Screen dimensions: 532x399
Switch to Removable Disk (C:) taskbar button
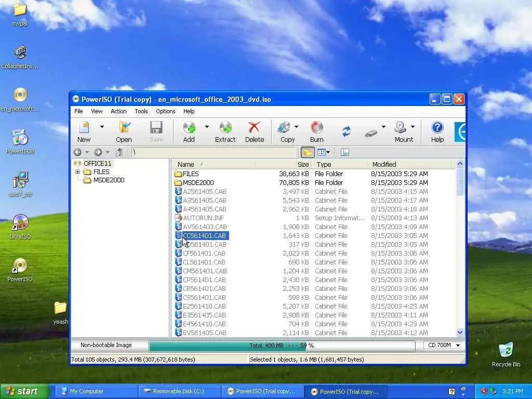(x=179, y=391)
